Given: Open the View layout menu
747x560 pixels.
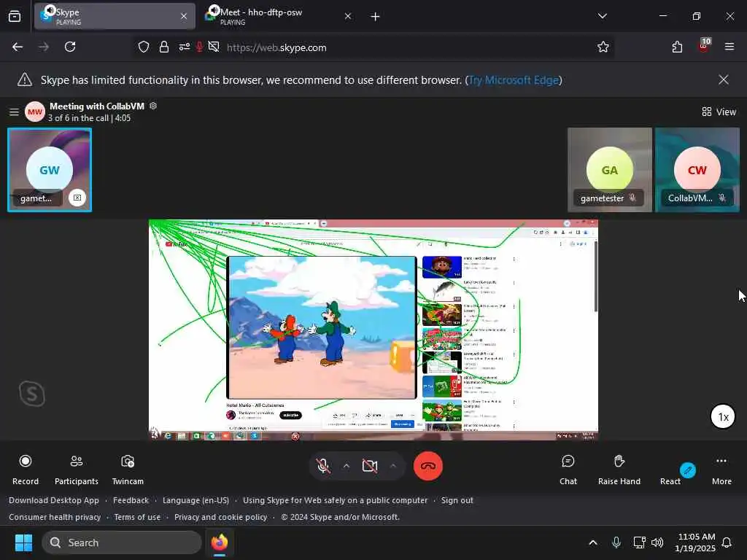Looking at the screenshot, I should [719, 112].
